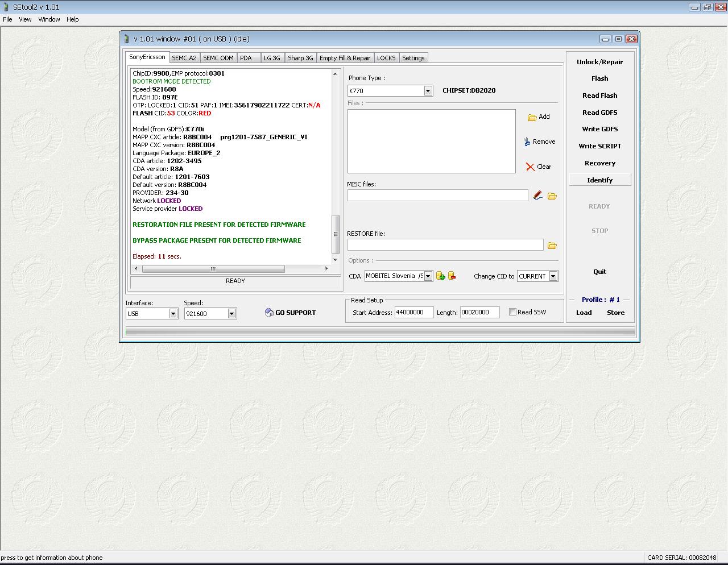
Task: Click the Read Flash button
Action: pos(600,95)
